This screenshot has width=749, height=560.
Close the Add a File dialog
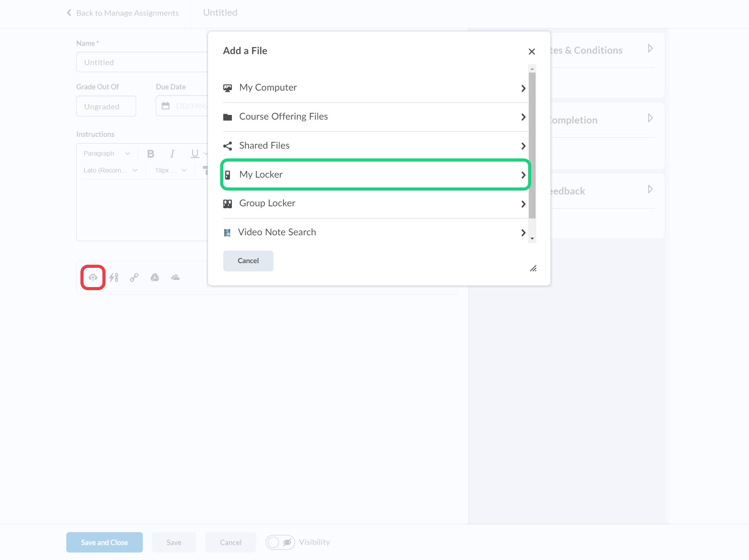pos(532,51)
